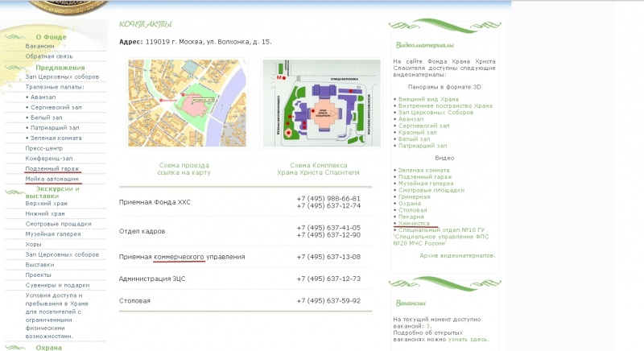Select Сергиевский зал in the left menu

click(x=56, y=107)
